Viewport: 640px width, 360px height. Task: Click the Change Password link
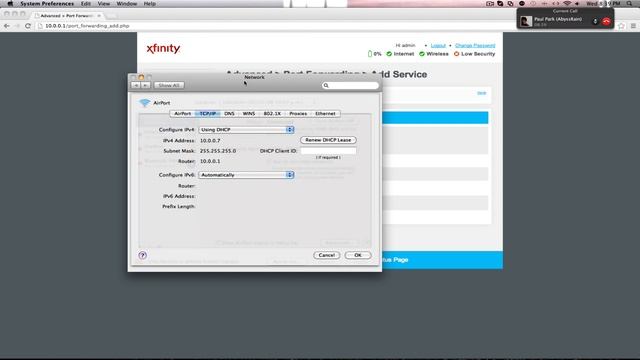(475, 45)
